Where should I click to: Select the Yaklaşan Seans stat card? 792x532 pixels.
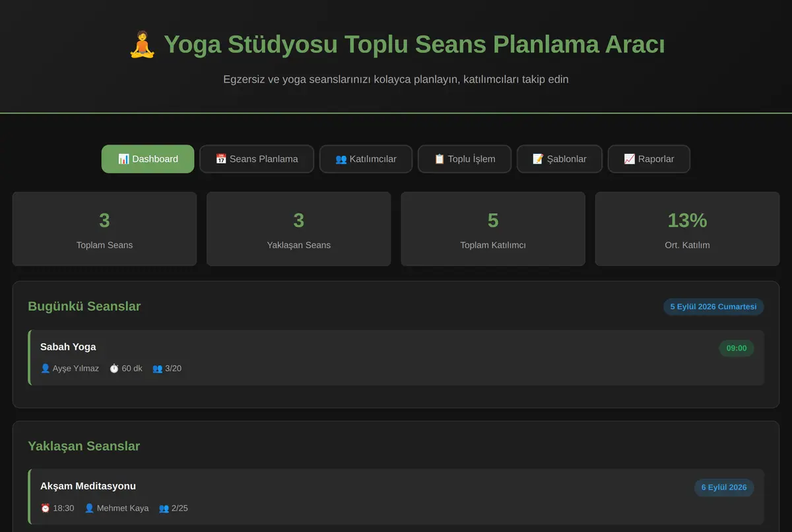point(299,229)
